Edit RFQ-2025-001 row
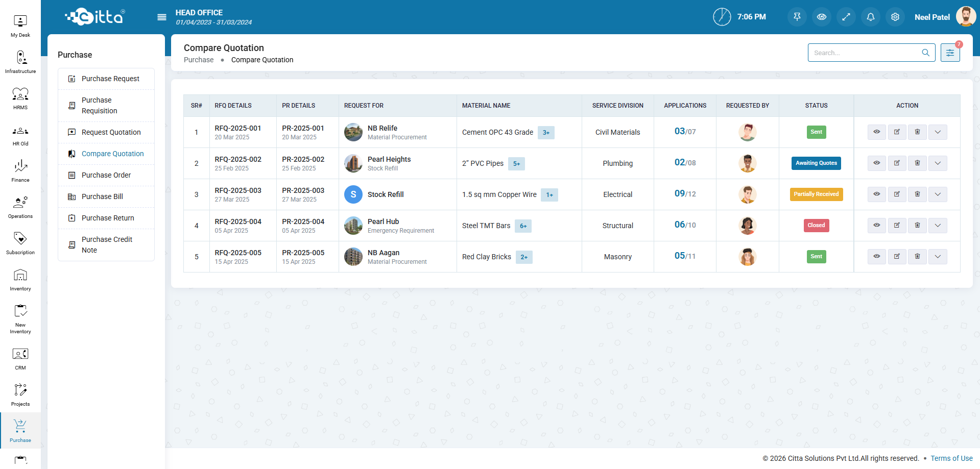Screen dimensions: 980x469 point(897,132)
